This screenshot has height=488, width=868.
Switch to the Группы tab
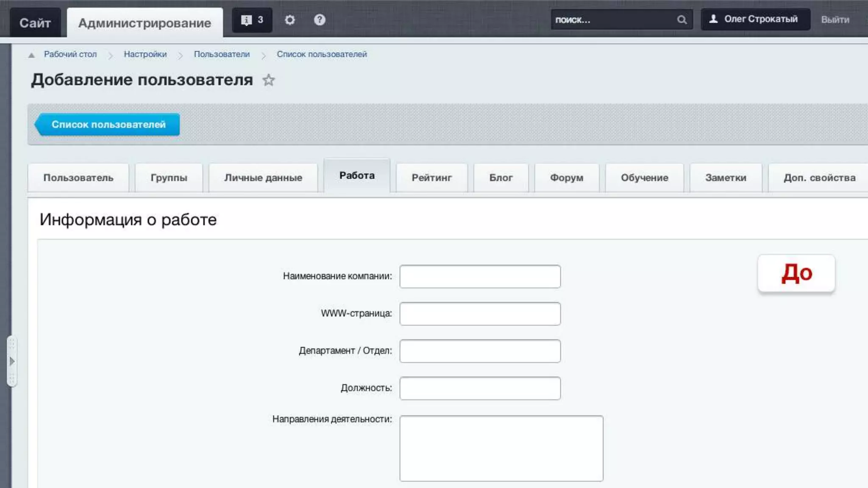click(169, 178)
